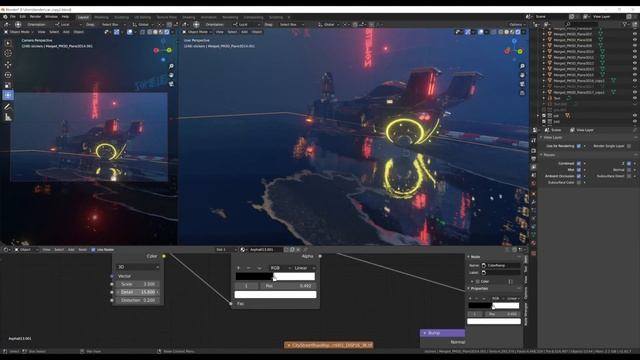Toggle Render Single Layer checkbox
640x360 pixels.
[x=629, y=146]
